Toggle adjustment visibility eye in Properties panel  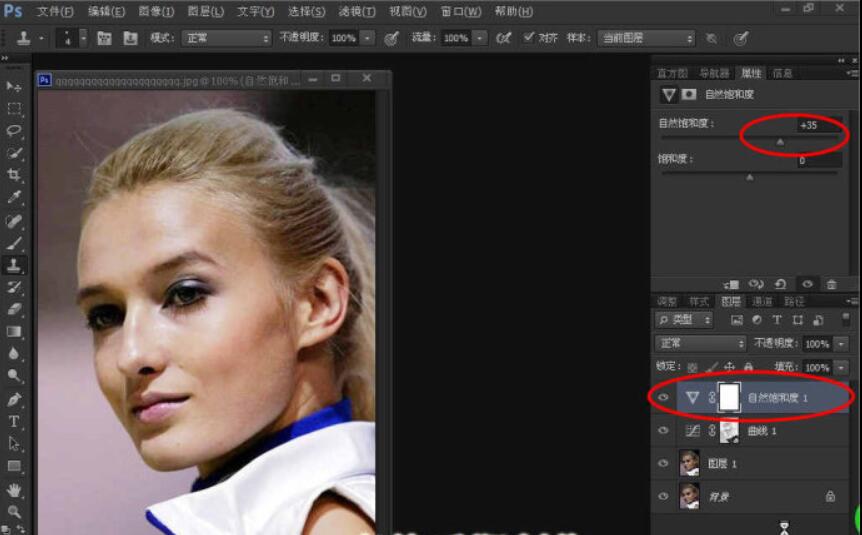coord(807,284)
